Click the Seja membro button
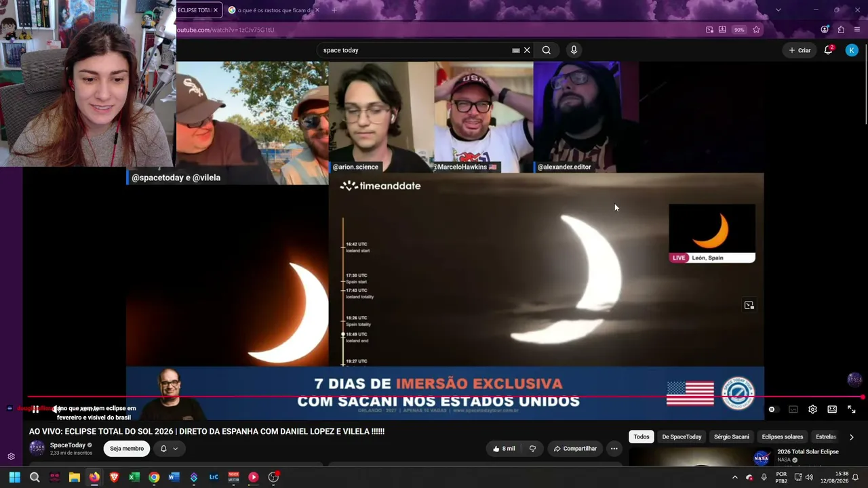 point(127,449)
